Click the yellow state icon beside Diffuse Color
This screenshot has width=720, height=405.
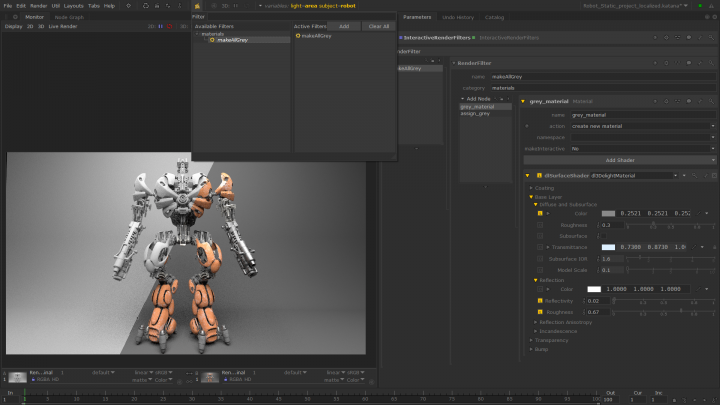pos(540,213)
